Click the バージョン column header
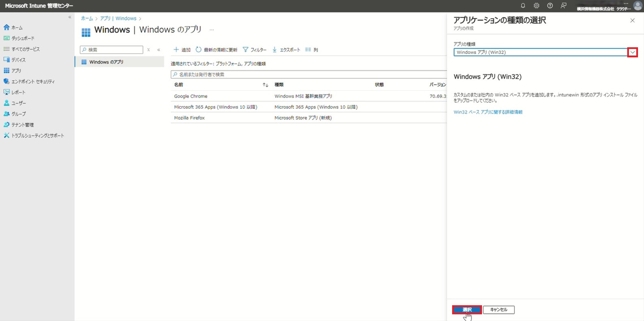This screenshot has width=644, height=321. pos(438,85)
